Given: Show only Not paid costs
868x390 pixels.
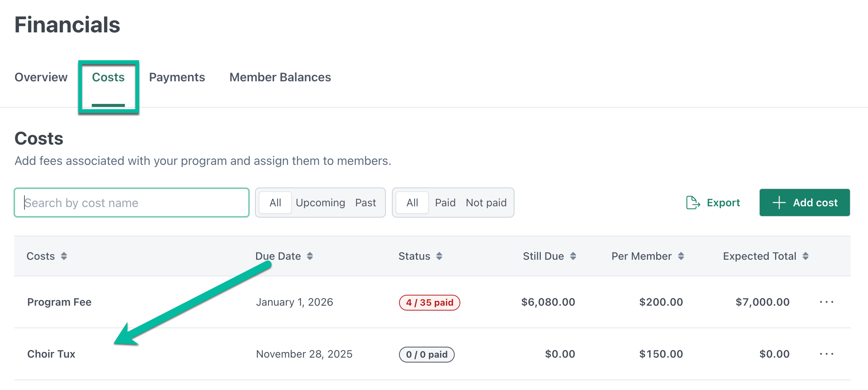Looking at the screenshot, I should (486, 203).
